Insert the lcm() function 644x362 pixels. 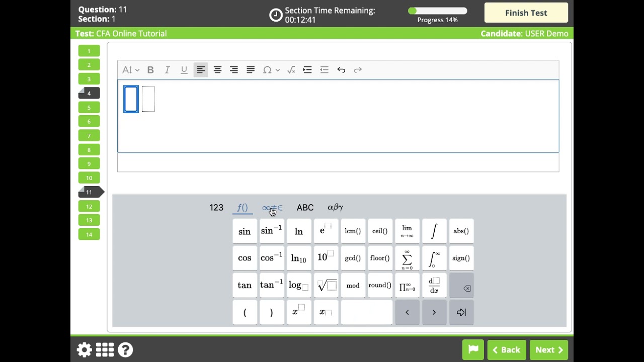(353, 231)
